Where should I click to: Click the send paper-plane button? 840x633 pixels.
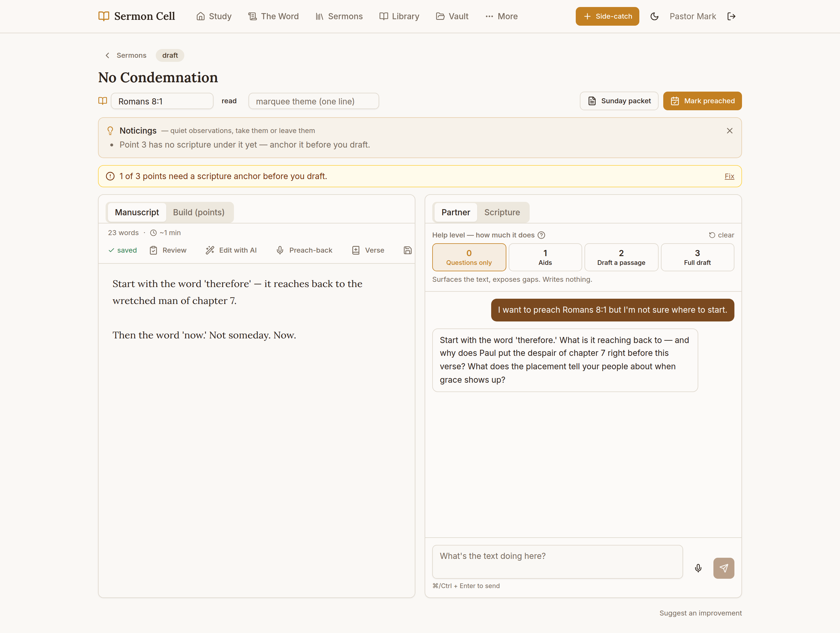[x=723, y=568]
